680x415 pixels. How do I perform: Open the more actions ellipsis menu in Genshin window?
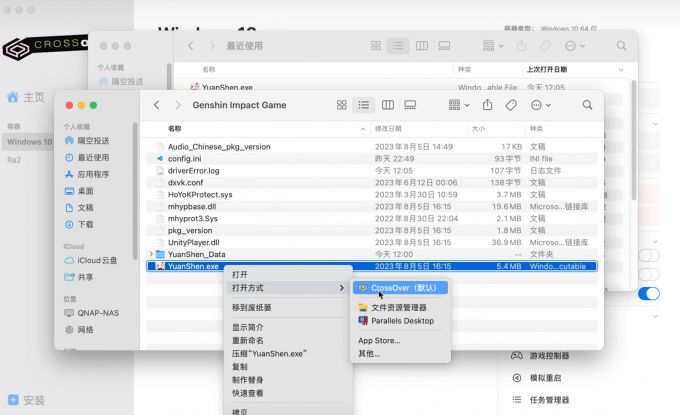(540, 105)
